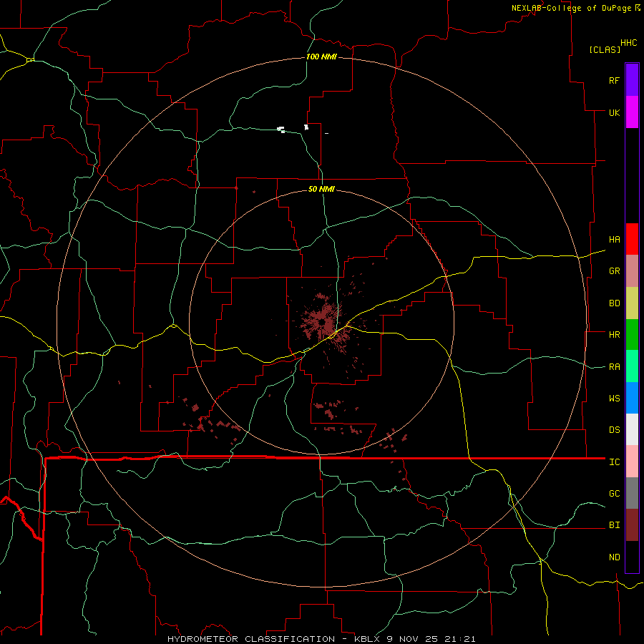Click the HA red legend swatch
The height and width of the screenshot is (644, 644).
(x=632, y=239)
